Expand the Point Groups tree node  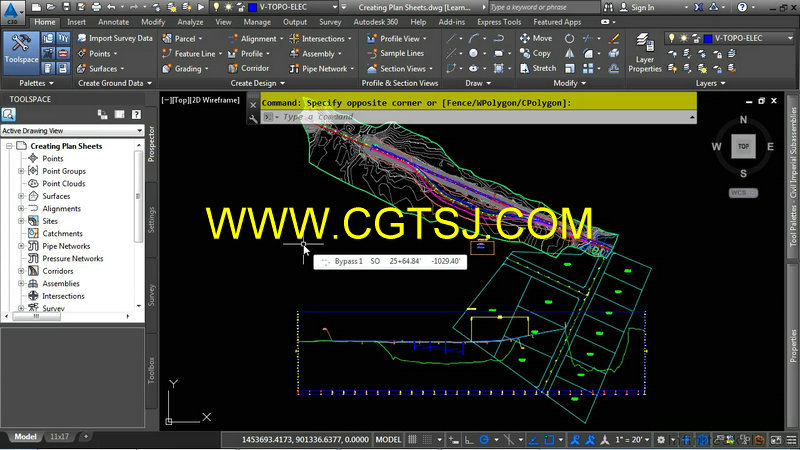[x=21, y=171]
